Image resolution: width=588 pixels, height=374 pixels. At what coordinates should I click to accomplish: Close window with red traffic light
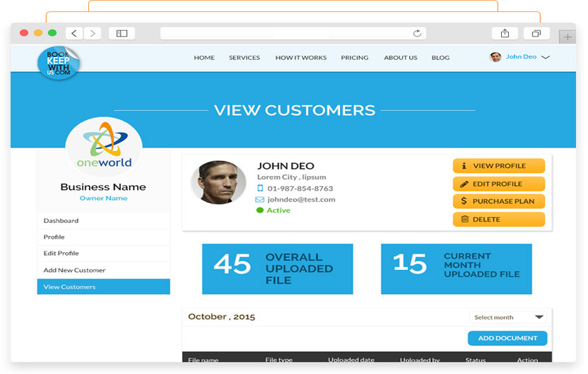[24, 33]
